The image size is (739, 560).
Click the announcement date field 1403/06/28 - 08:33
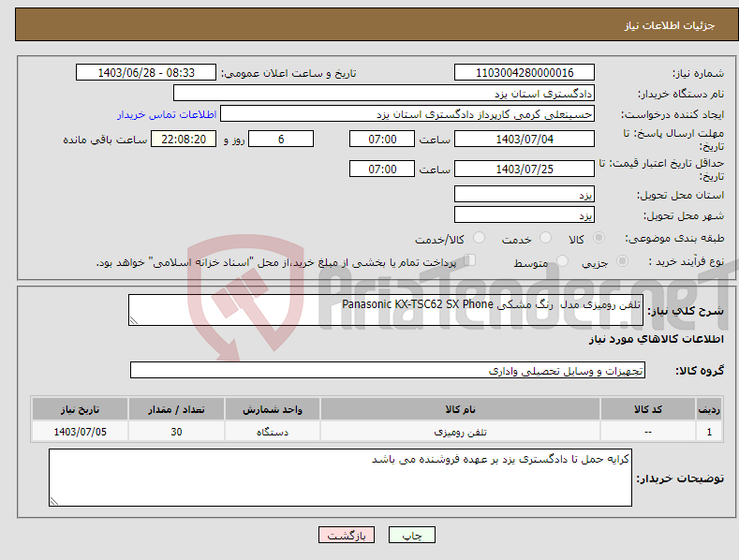tap(145, 73)
